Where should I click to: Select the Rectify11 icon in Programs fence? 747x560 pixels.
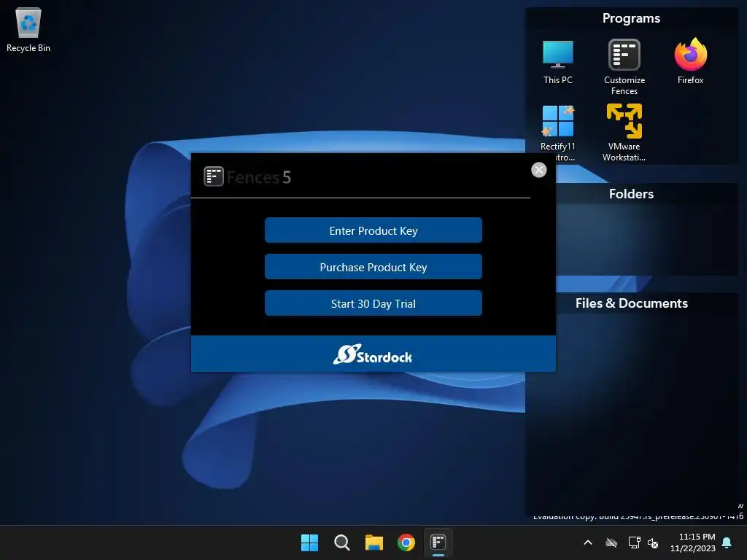click(558, 133)
